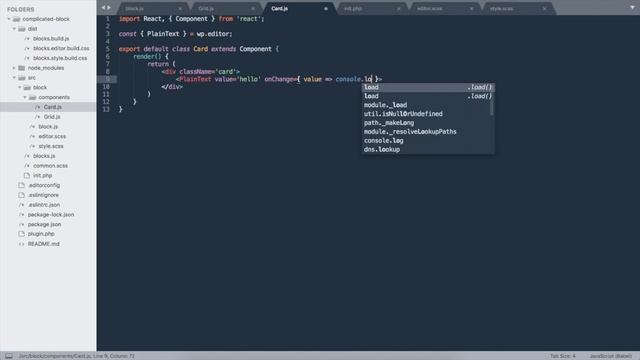Click the package.json file icon
Image resolution: width=640 pixels, height=360 pixels.
click(x=22, y=224)
